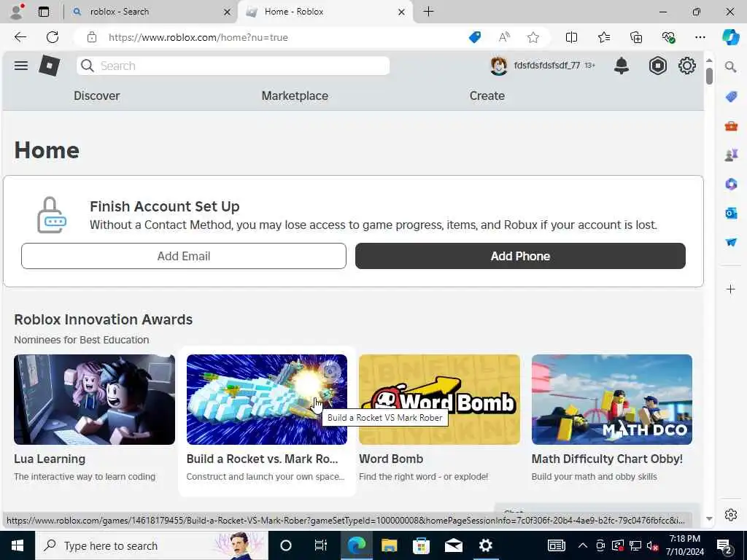
Task: Click the taskbar search box
Action: click(x=152, y=545)
